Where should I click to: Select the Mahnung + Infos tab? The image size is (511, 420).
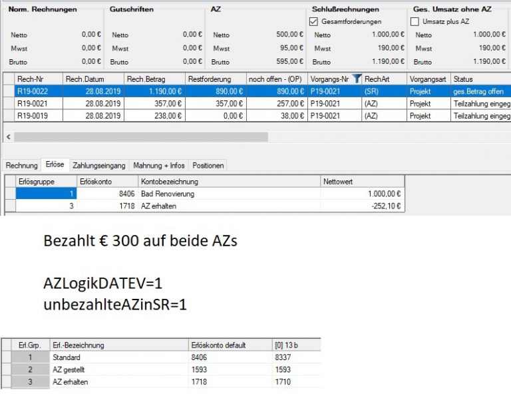159,165
